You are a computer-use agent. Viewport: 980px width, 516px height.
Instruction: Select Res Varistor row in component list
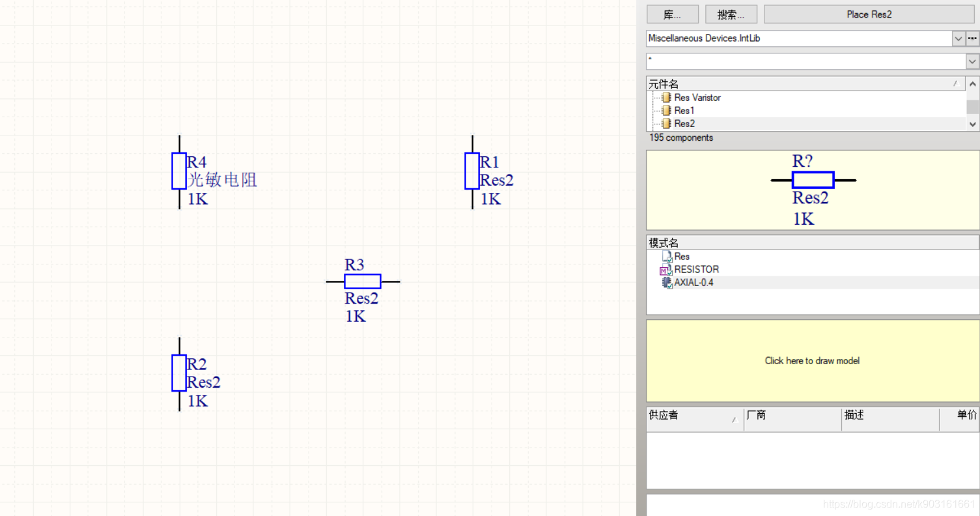806,98
